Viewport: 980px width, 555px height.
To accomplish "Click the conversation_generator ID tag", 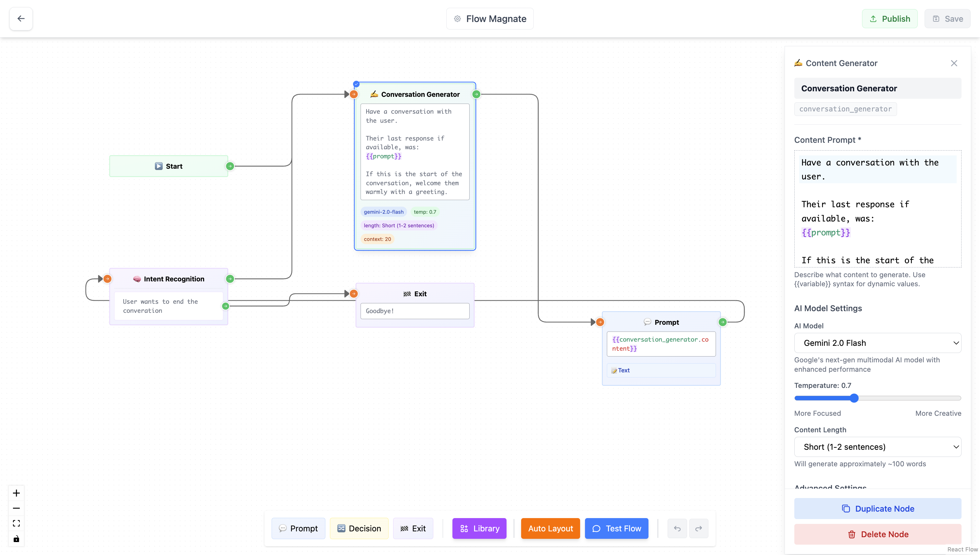I will (x=845, y=109).
